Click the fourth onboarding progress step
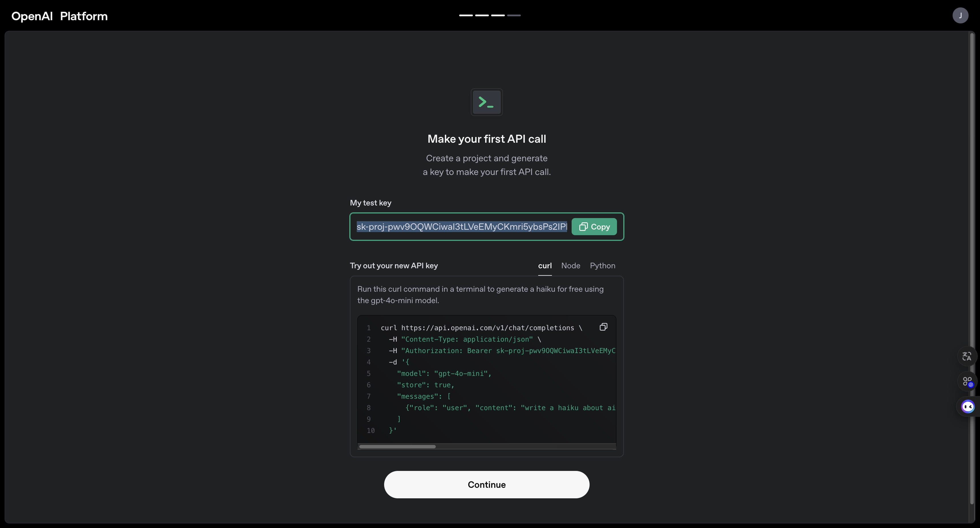980x528 pixels. pyautogui.click(x=514, y=15)
